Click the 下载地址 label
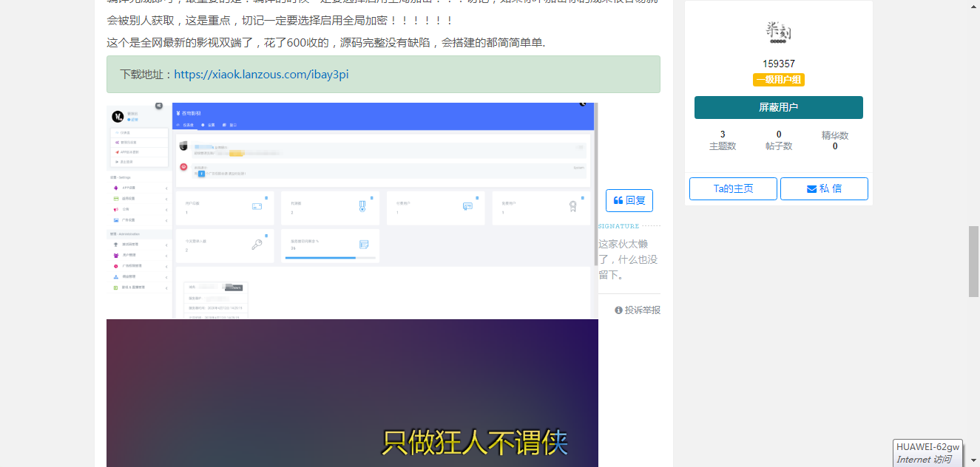This screenshot has width=980, height=467. click(x=146, y=75)
